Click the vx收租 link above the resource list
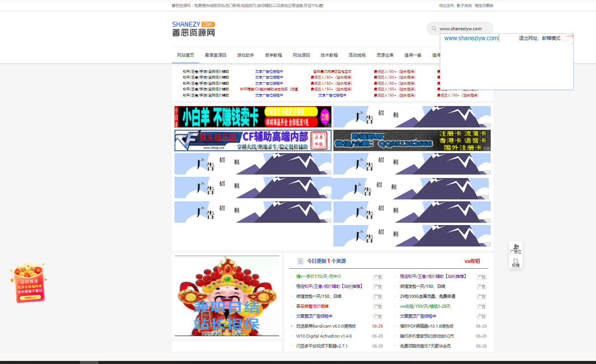This screenshot has height=364, width=596. [471, 261]
